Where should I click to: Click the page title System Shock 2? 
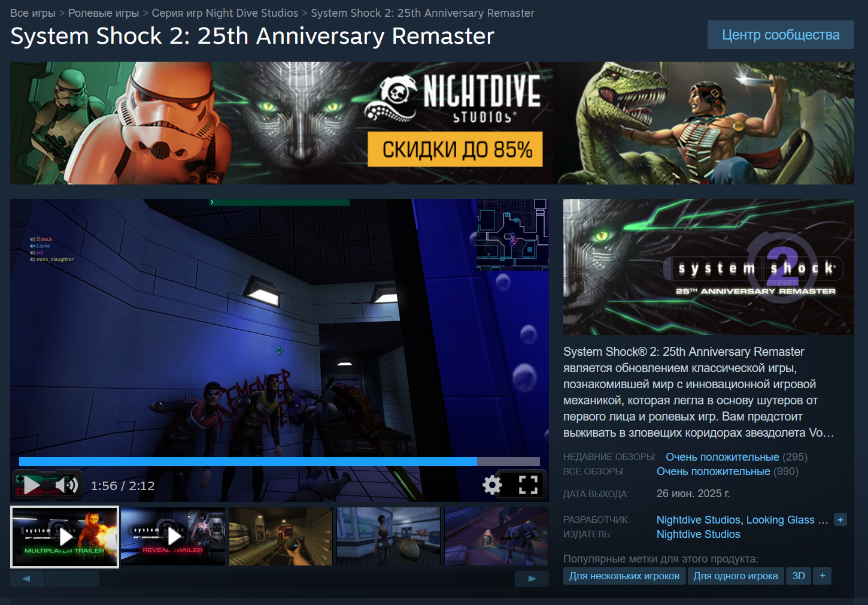[x=253, y=36]
